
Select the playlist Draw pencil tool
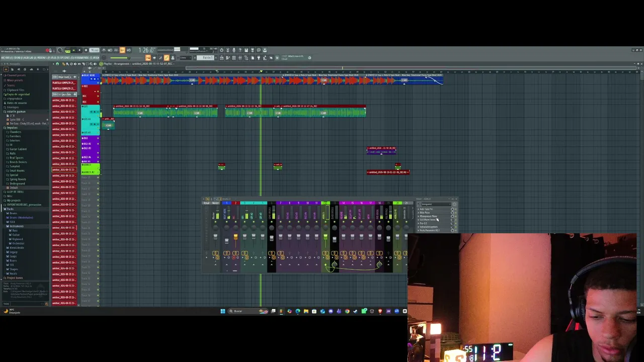(x=64, y=64)
